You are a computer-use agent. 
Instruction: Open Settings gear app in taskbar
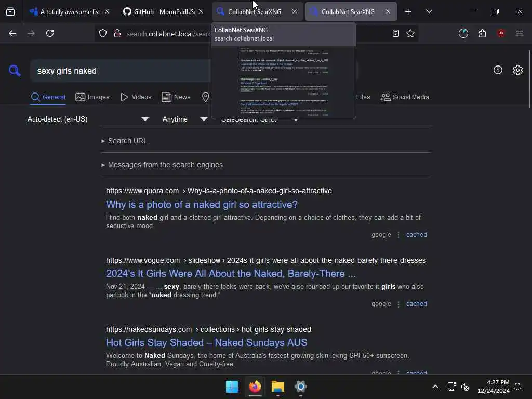point(301,387)
